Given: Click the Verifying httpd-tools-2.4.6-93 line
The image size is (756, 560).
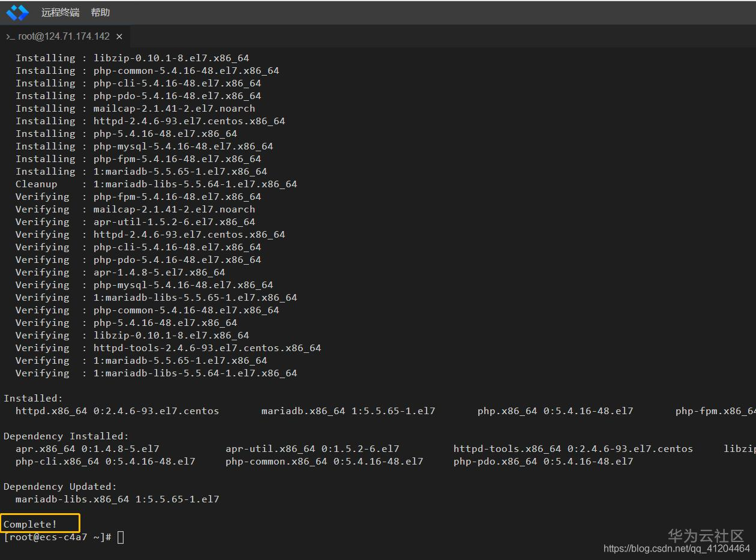Looking at the screenshot, I should pos(168,348).
